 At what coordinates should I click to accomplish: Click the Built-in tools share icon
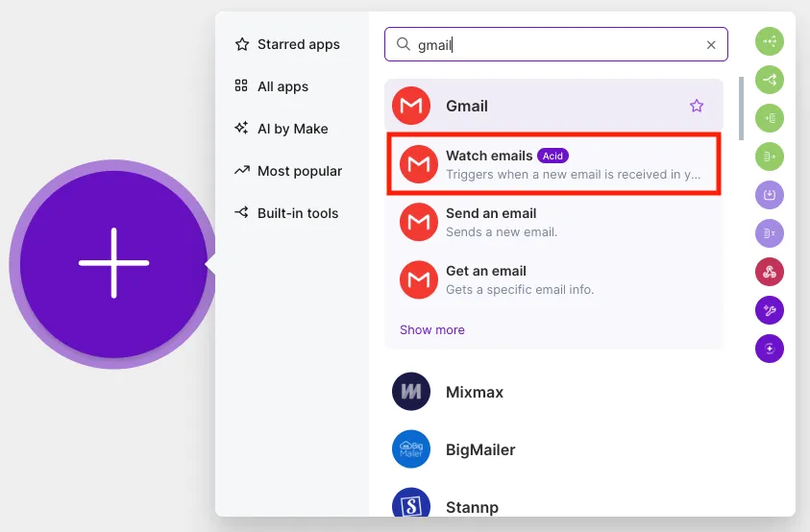[x=241, y=212]
